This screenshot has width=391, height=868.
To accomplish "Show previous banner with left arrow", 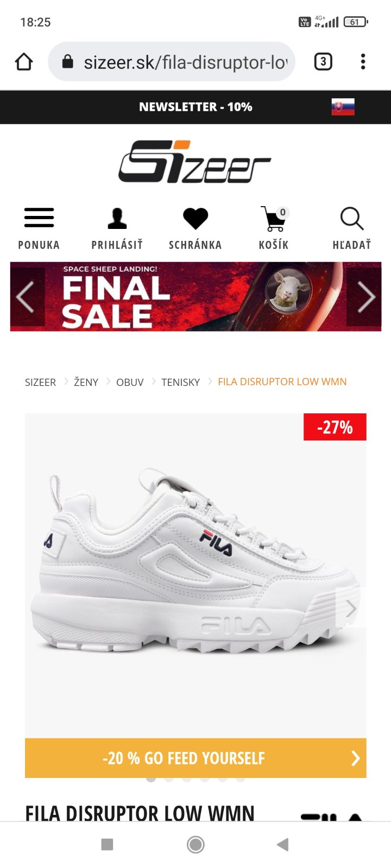I will 26,297.
